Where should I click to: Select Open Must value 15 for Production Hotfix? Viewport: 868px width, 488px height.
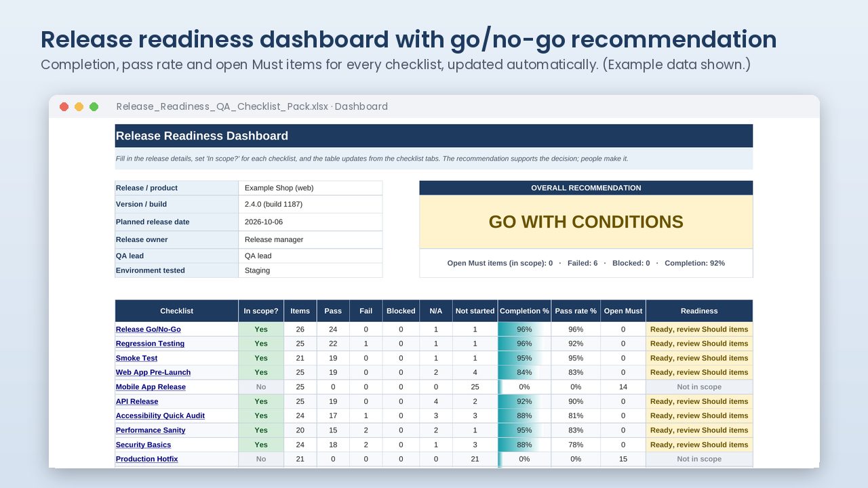(623, 459)
